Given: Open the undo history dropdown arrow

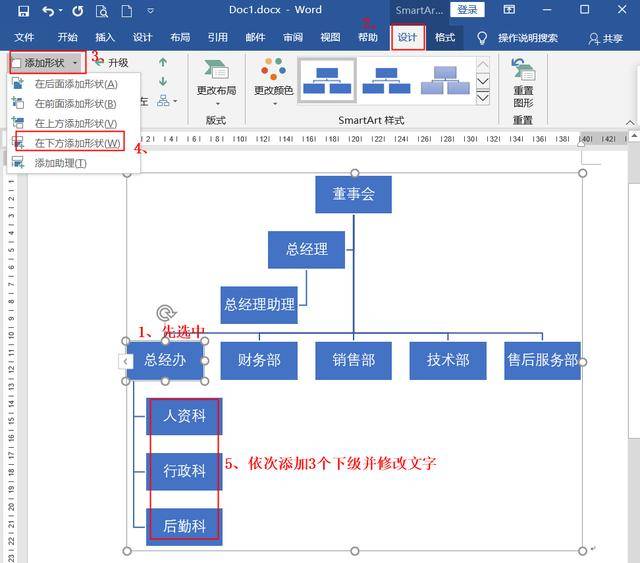Looking at the screenshot, I should click(x=61, y=10).
